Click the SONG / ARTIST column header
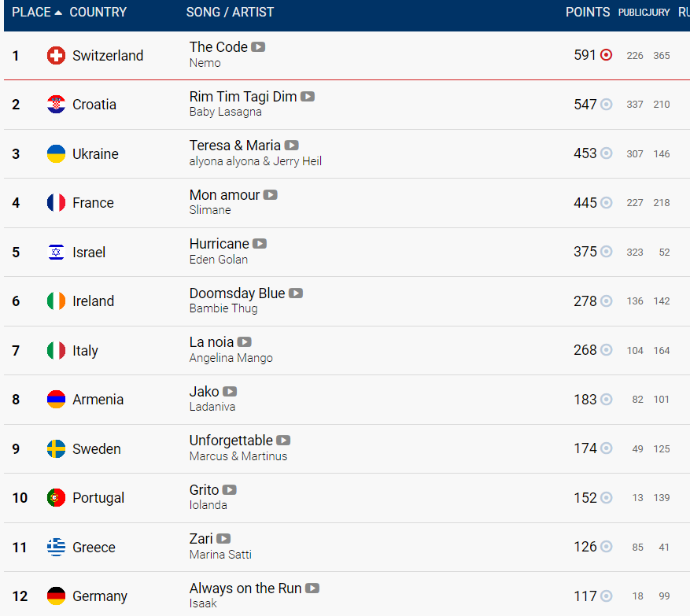The height and width of the screenshot is (616, 690). 230,12
